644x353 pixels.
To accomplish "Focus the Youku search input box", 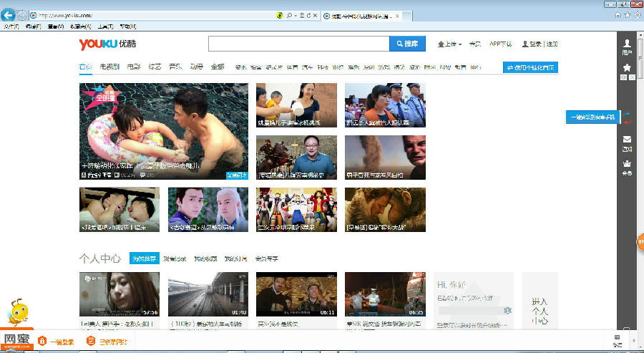I will coord(298,44).
